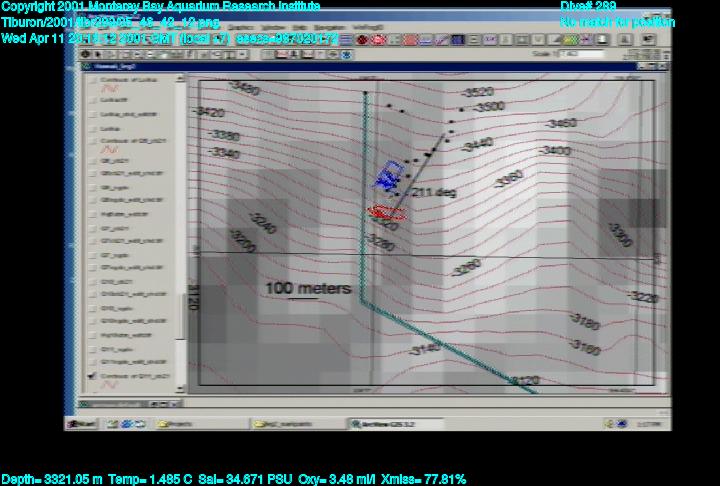Uncheck the bottom Contour of Q11 theme checkbox
720x486 pixels.
92,376
